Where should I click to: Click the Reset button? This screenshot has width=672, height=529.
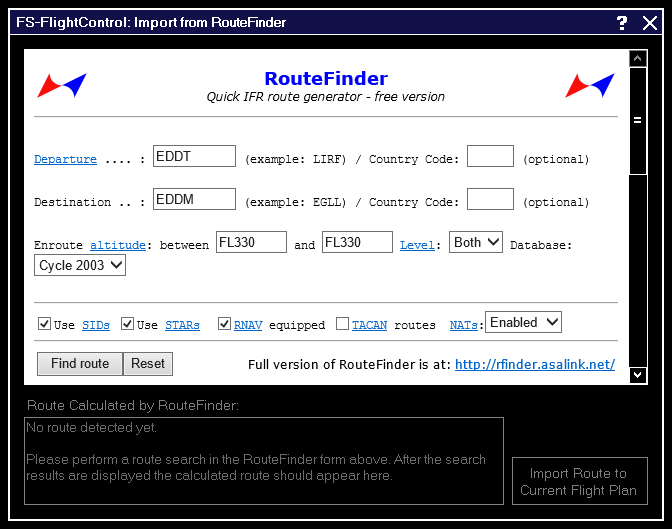tap(148, 364)
